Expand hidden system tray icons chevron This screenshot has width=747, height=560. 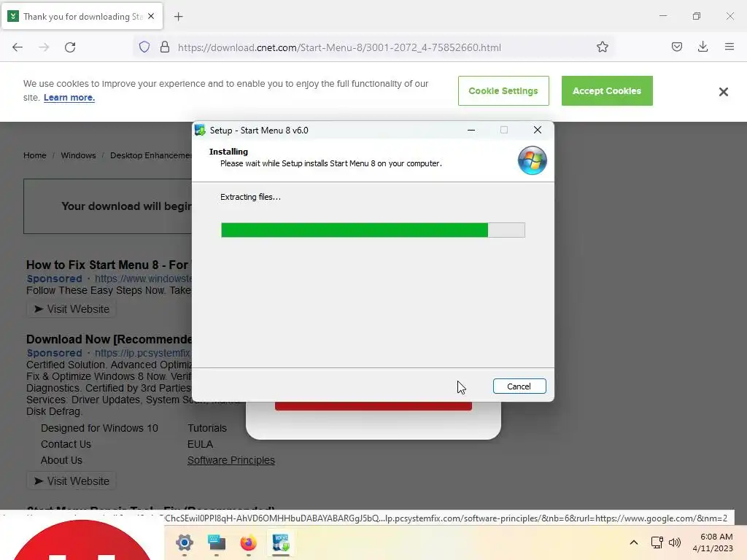[x=634, y=542]
